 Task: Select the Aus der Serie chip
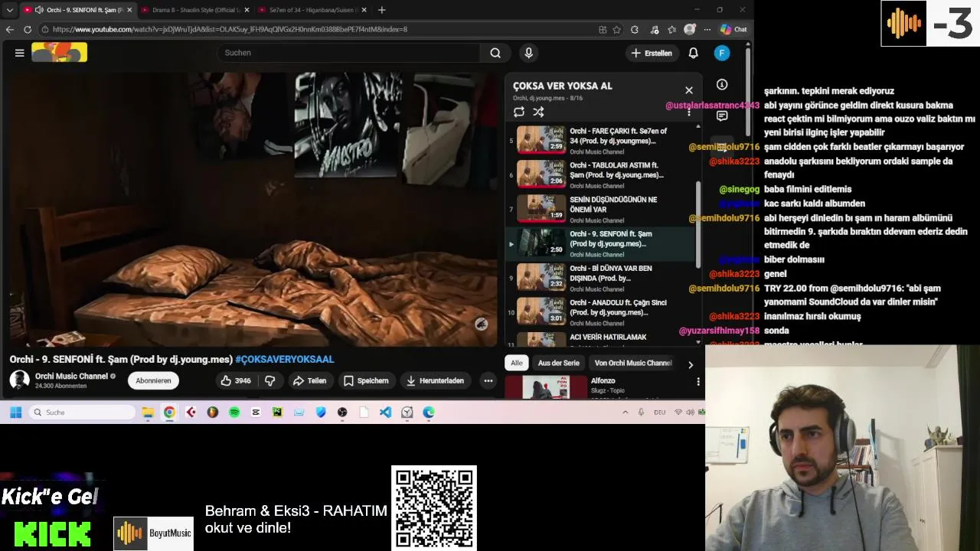pyautogui.click(x=559, y=363)
